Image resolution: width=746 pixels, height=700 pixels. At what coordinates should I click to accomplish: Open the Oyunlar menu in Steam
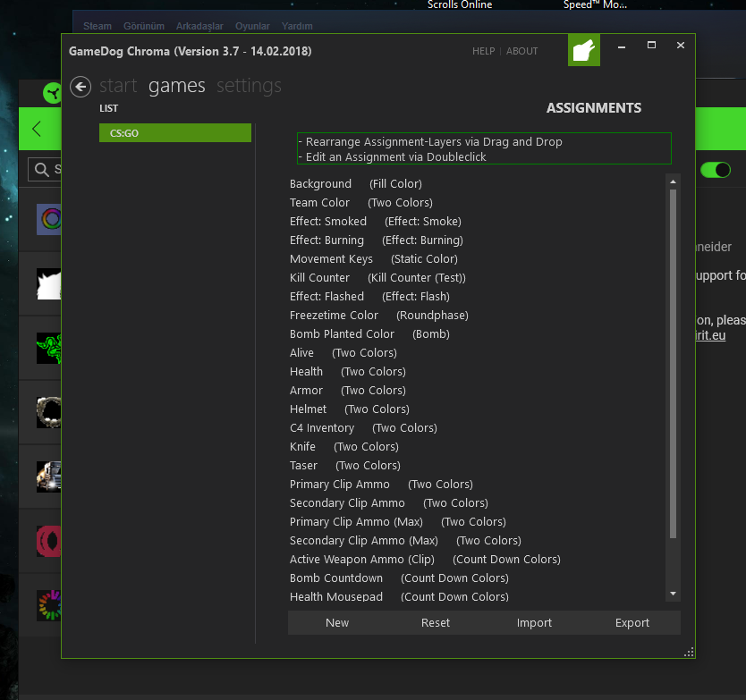[252, 26]
